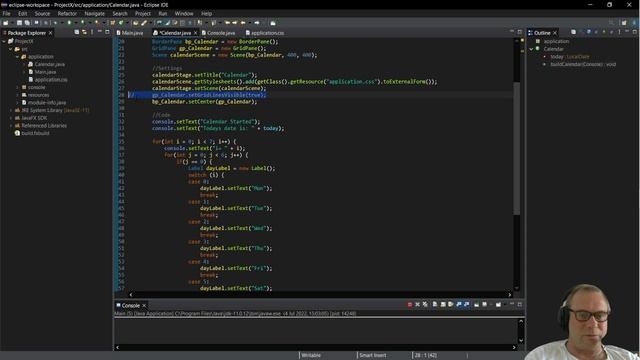Switch to the Main.java editor tab
The image size is (640, 360).
(x=130, y=33)
